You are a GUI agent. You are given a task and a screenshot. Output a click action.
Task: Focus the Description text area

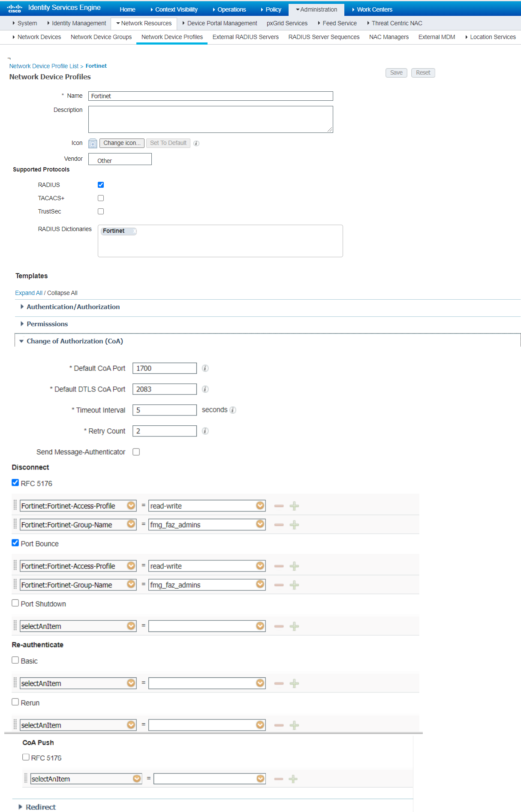211,119
